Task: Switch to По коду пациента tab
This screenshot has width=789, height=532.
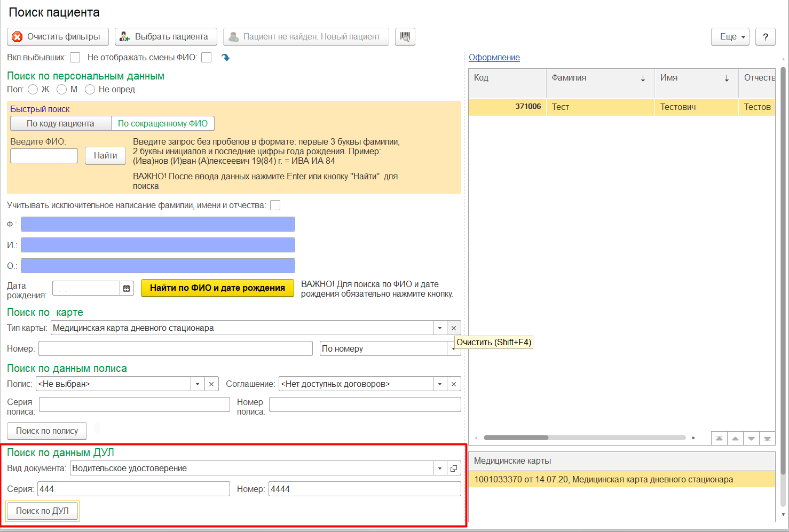Action: click(60, 124)
